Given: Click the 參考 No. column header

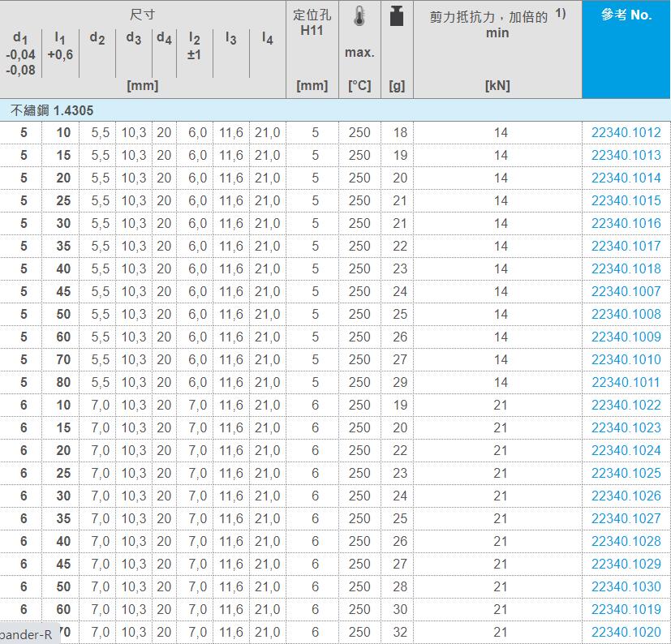Looking at the screenshot, I should 626,15.
